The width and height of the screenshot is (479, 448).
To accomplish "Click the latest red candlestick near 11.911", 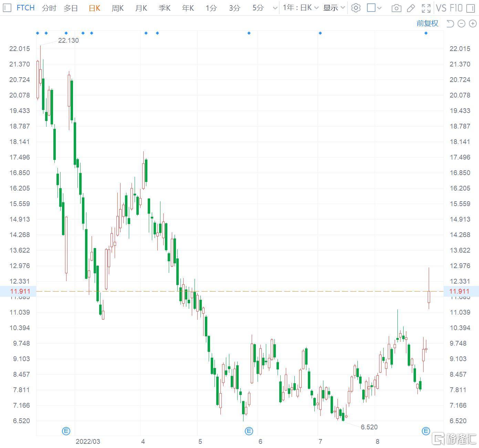I will pyautogui.click(x=429, y=297).
